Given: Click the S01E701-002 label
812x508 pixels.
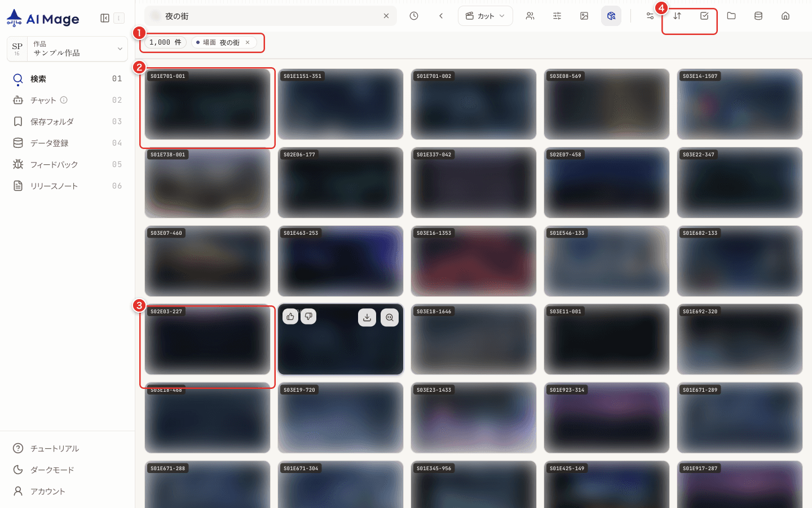Looking at the screenshot, I should coord(434,76).
